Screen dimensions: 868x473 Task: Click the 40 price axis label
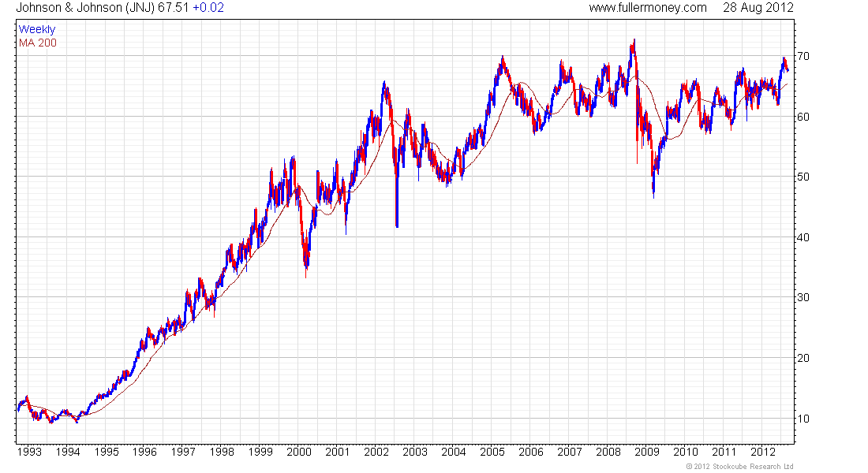coord(803,237)
